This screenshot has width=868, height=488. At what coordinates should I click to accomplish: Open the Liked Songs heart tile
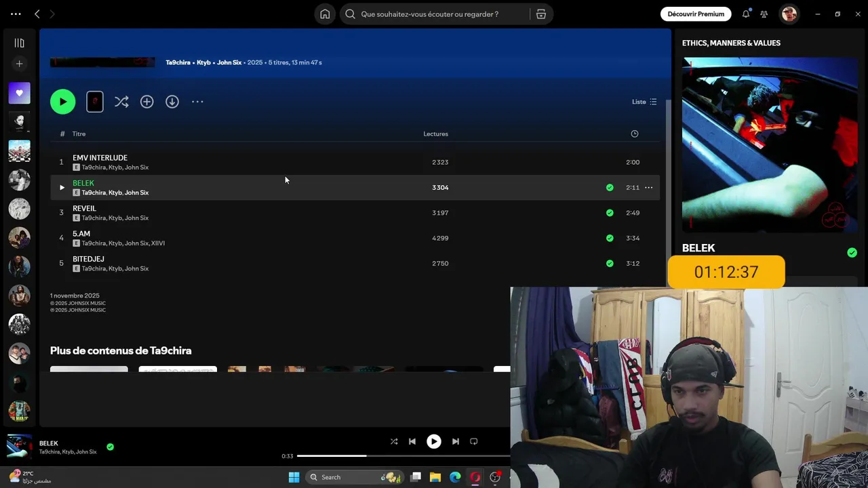[19, 93]
